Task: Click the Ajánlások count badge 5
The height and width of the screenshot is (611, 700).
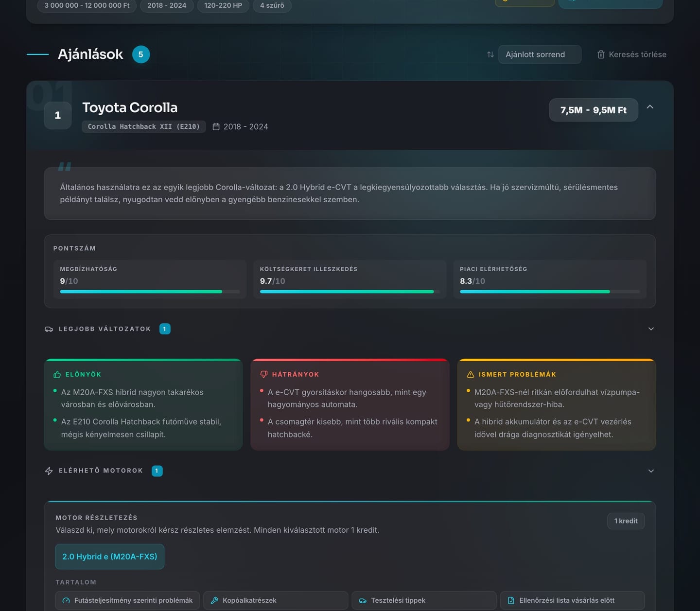Action: click(x=141, y=54)
